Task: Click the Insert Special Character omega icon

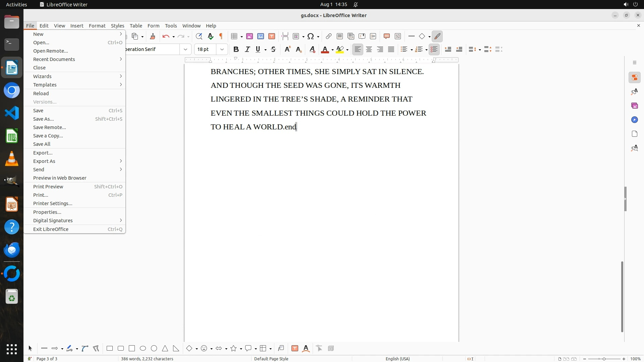Action: coord(311,36)
